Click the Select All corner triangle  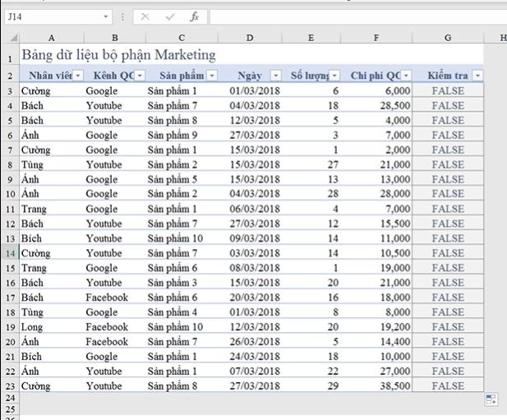click(x=13, y=38)
